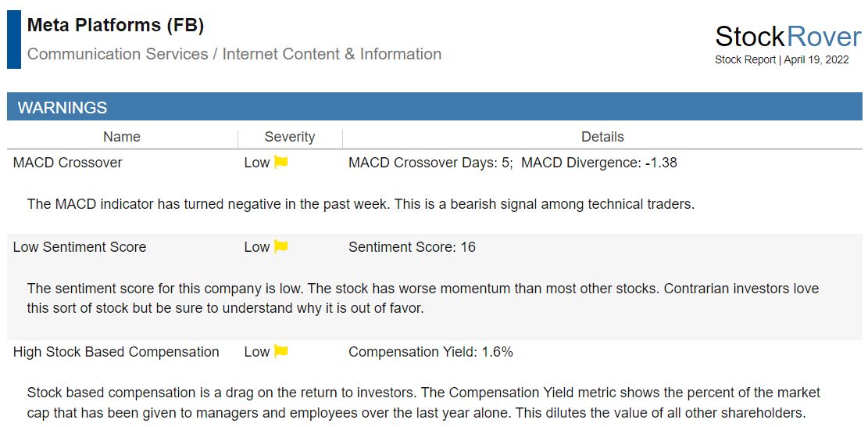Click the yellow flag for Low Sentiment Score
Screen dimensions: 868x427
coord(281,247)
